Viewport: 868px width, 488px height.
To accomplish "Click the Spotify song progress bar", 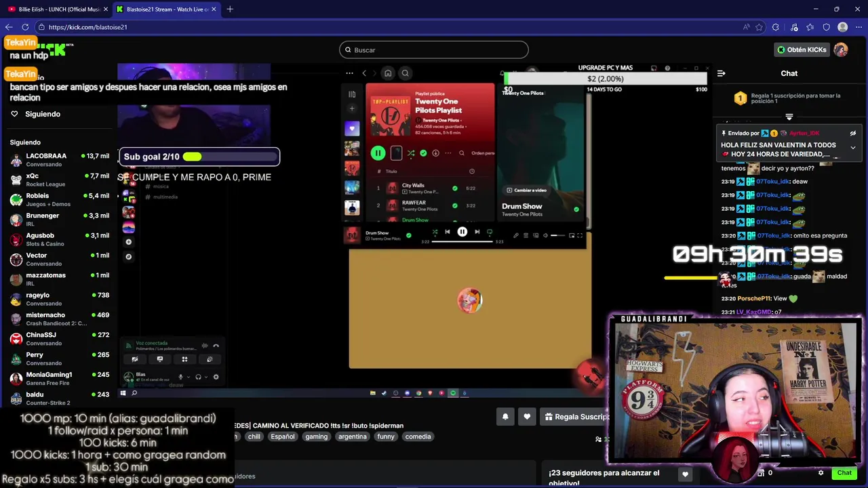I will [462, 241].
